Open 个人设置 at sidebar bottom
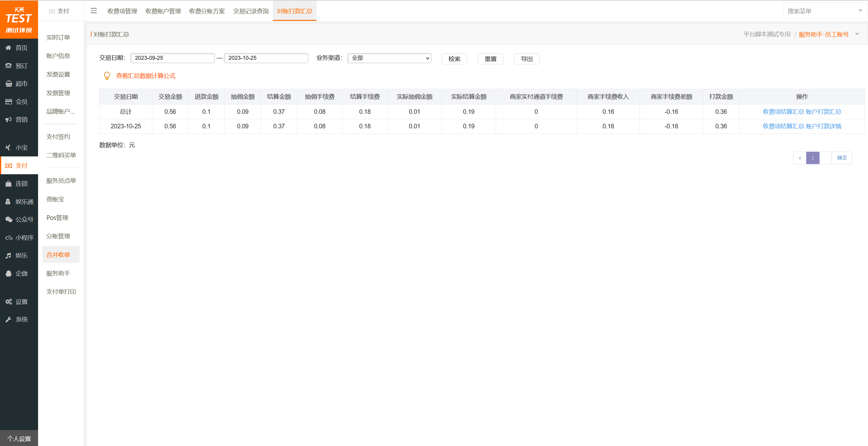The height and width of the screenshot is (446, 868). tap(19, 438)
